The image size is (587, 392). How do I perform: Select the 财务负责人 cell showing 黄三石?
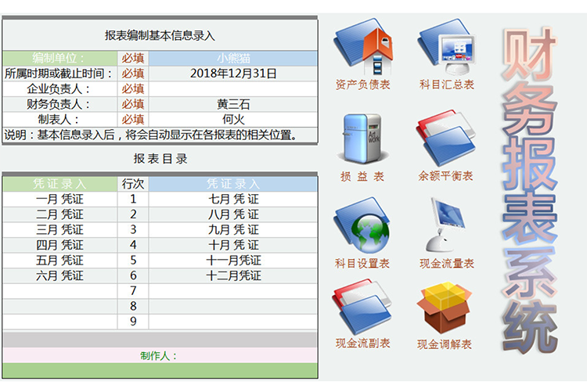[233, 104]
